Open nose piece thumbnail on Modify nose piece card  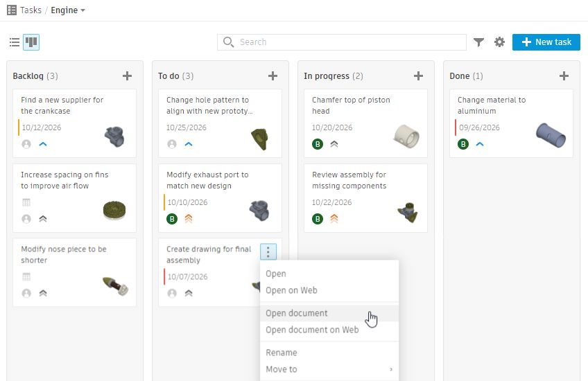click(115, 286)
